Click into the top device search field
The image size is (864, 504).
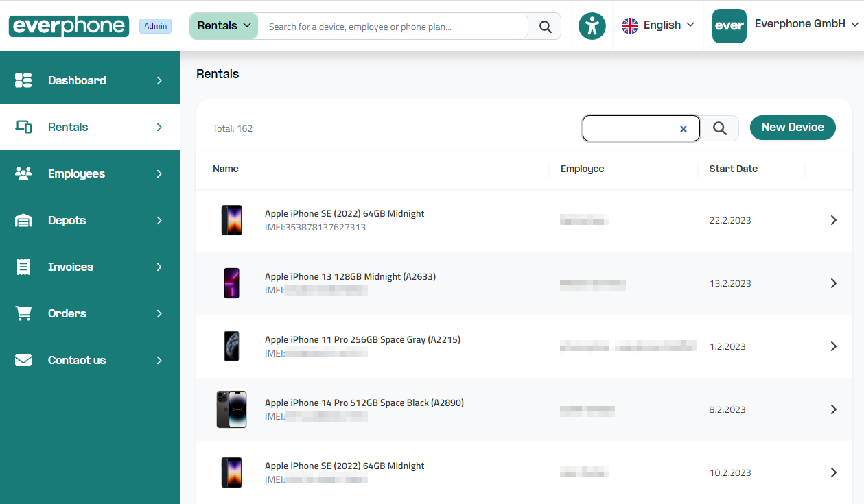[x=391, y=27]
